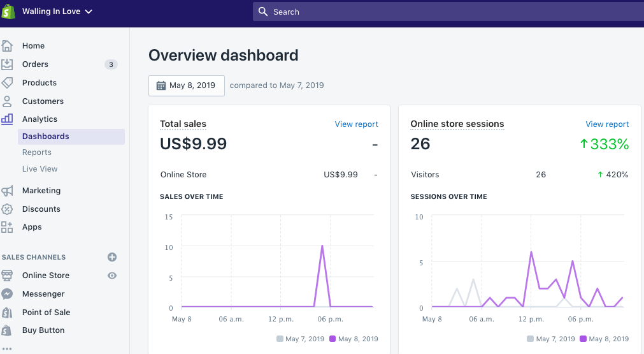Click the Search field in top bar
This screenshot has height=354, width=644.
(x=446, y=11)
